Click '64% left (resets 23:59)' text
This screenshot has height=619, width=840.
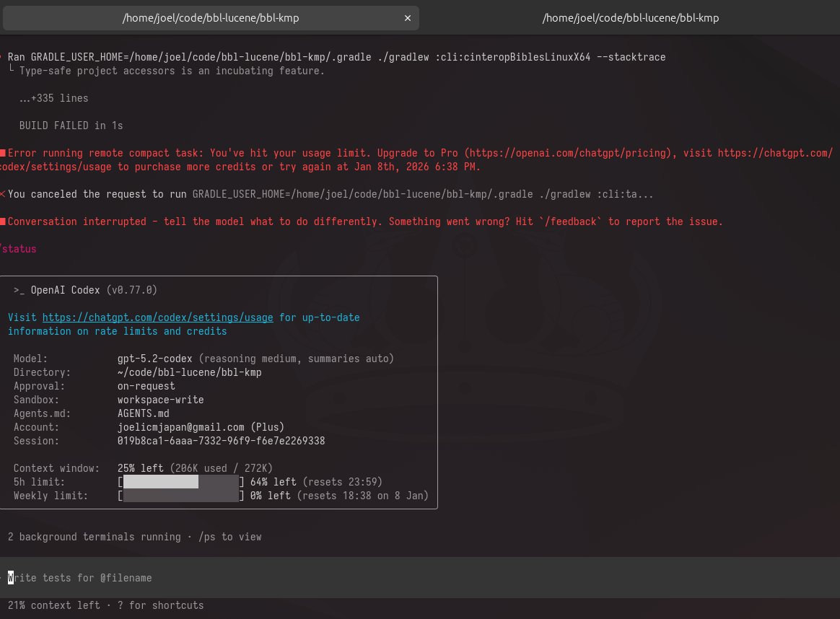point(316,482)
